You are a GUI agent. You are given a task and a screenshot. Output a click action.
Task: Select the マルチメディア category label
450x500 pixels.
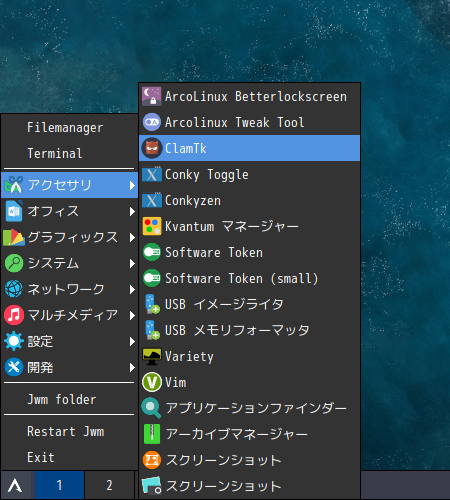coord(73,315)
